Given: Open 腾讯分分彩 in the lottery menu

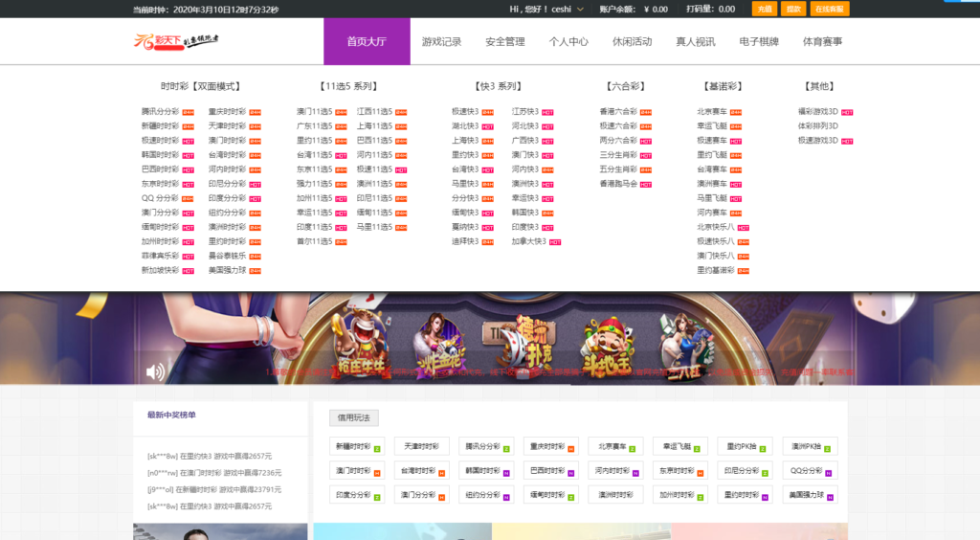Looking at the screenshot, I should click(x=160, y=111).
